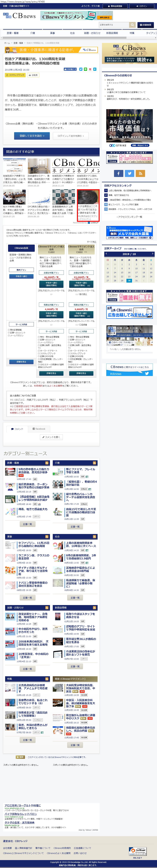This screenshot has width=157, height=868.
Task: Click 手続きへ進む under 無料プラン
Action: coord(21,276)
